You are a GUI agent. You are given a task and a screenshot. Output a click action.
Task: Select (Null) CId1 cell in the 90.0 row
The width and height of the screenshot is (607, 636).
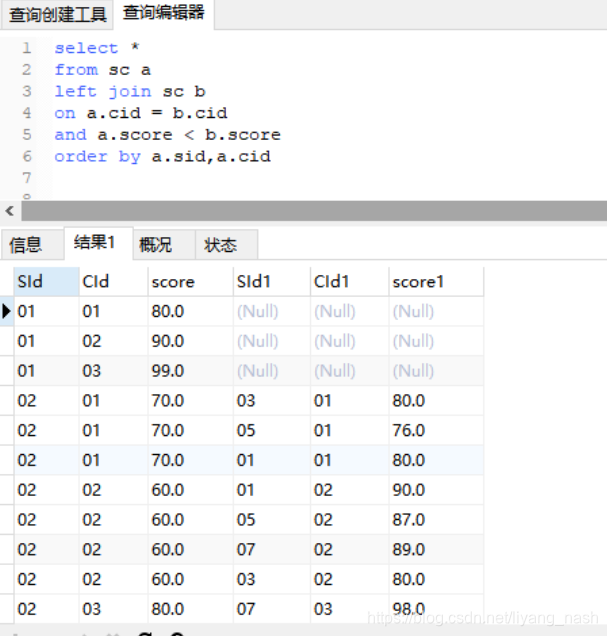pyautogui.click(x=350, y=341)
